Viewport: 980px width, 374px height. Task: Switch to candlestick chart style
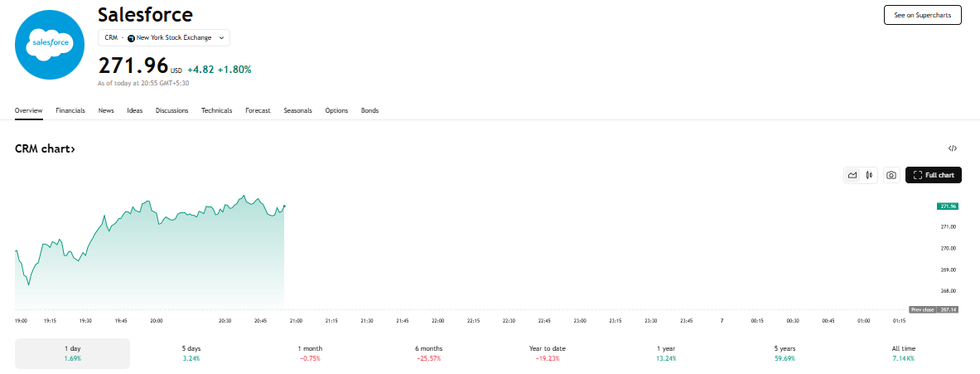tap(869, 175)
